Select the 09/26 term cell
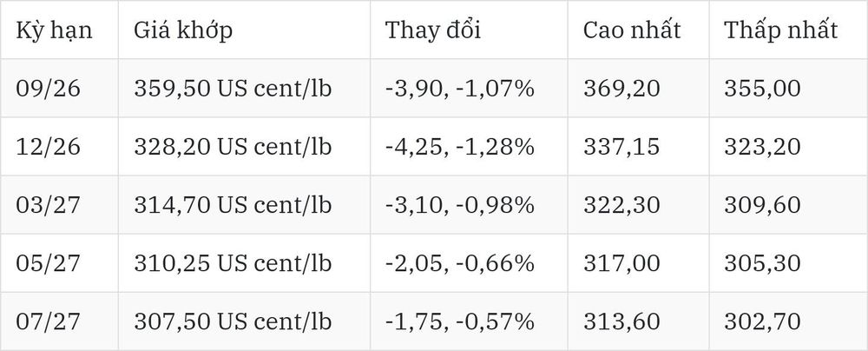The image size is (868, 351). (x=48, y=88)
